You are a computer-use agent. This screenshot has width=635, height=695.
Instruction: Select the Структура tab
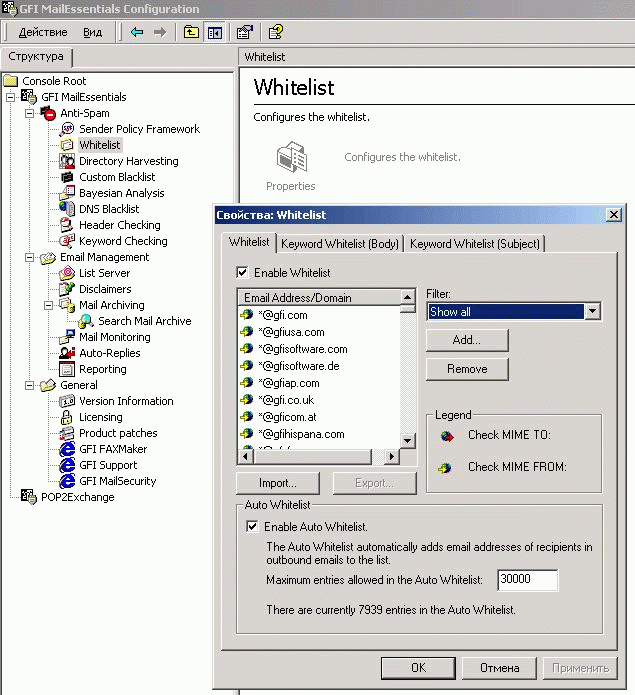coord(36,56)
